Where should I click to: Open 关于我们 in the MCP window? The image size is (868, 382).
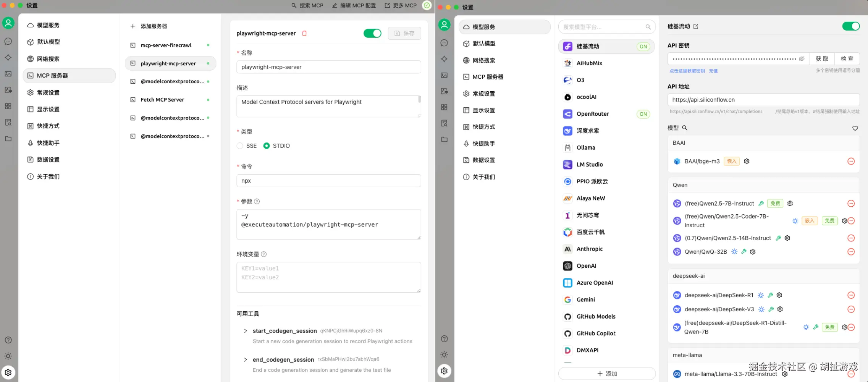(69, 176)
